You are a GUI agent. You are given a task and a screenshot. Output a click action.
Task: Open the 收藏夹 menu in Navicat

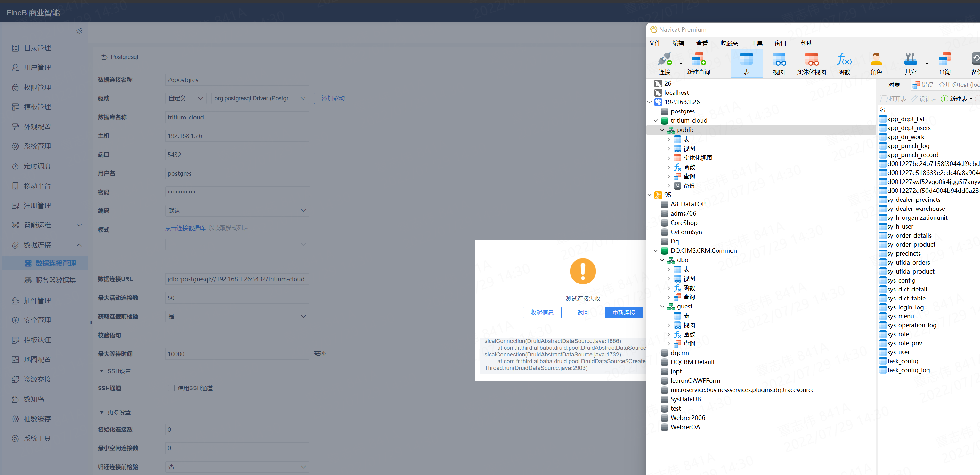[729, 43]
